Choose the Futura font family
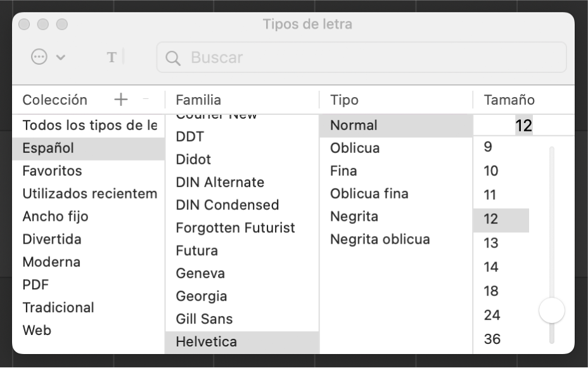Screen dimensions: 588x368 [196, 251]
